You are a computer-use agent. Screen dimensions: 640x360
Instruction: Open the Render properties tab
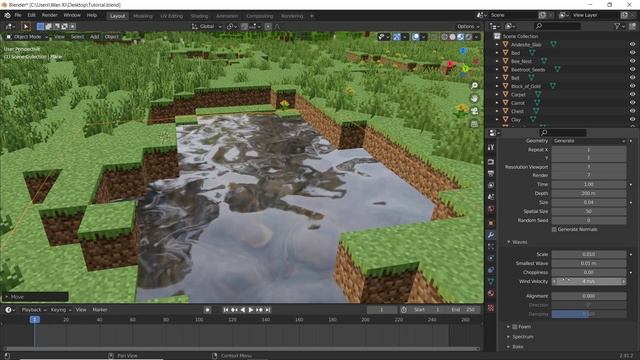[491, 162]
